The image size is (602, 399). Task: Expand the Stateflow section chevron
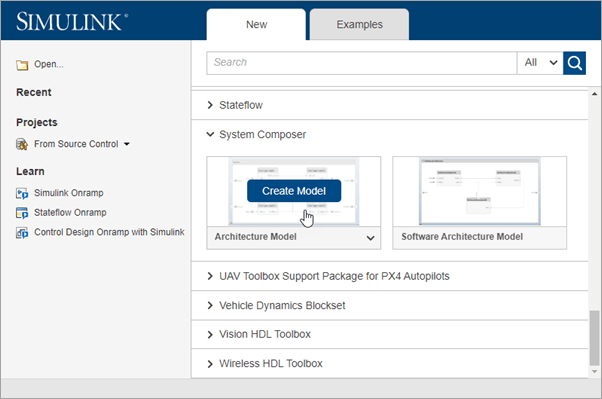pos(210,105)
